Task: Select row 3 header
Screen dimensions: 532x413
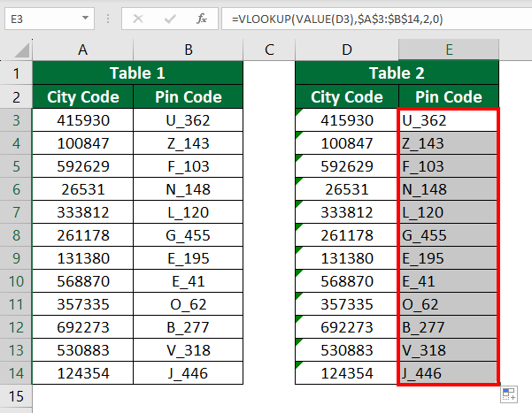Action: 16,120
